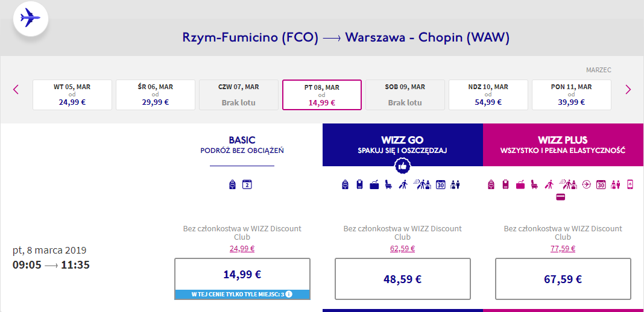Image resolution: width=644 pixels, height=312 pixels.
Task: Go to previous dates with left arrow
Action: [x=16, y=90]
